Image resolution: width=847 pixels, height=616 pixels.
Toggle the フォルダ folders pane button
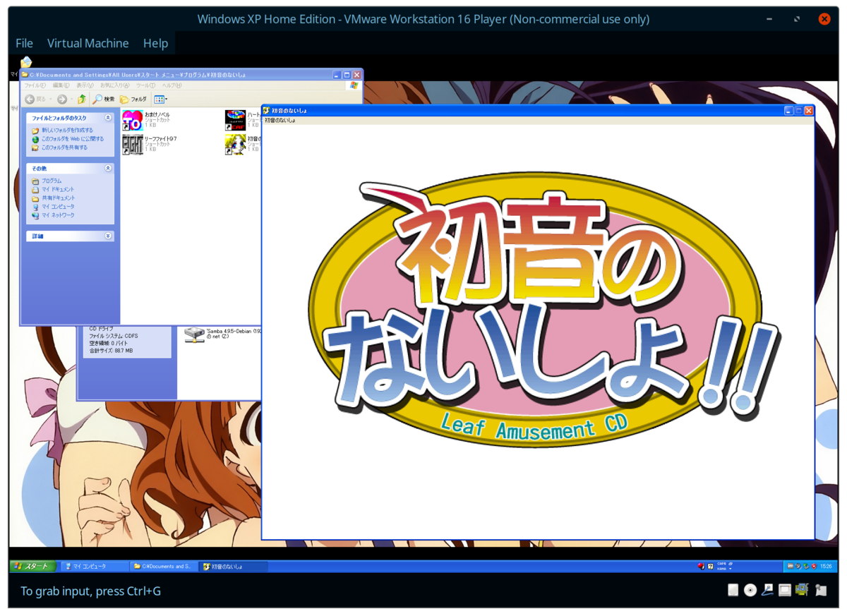pos(133,99)
